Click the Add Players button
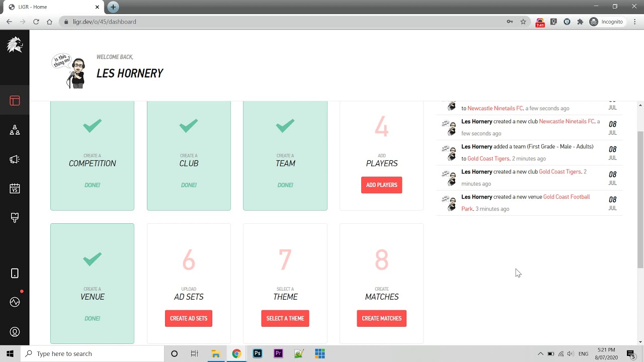This screenshot has height=362, width=644. [x=381, y=185]
